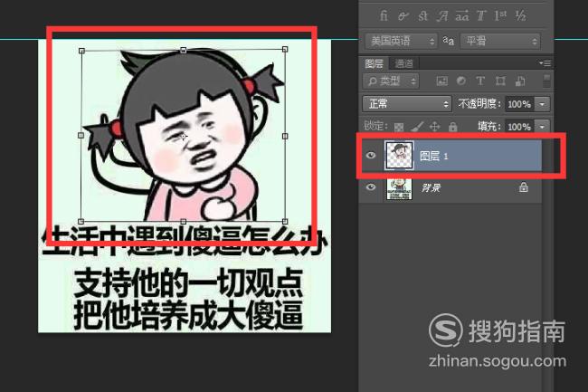Click the 背景 layer lock icon
The image size is (588, 392).
click(x=524, y=186)
